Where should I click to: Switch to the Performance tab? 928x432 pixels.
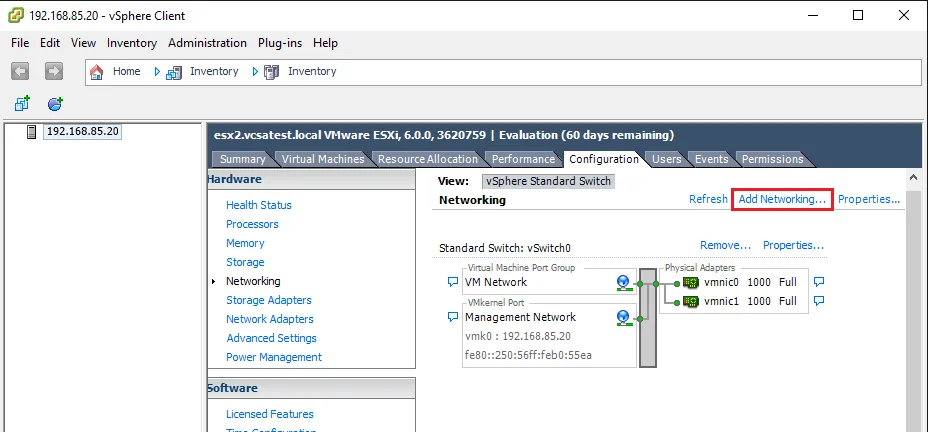click(x=522, y=159)
